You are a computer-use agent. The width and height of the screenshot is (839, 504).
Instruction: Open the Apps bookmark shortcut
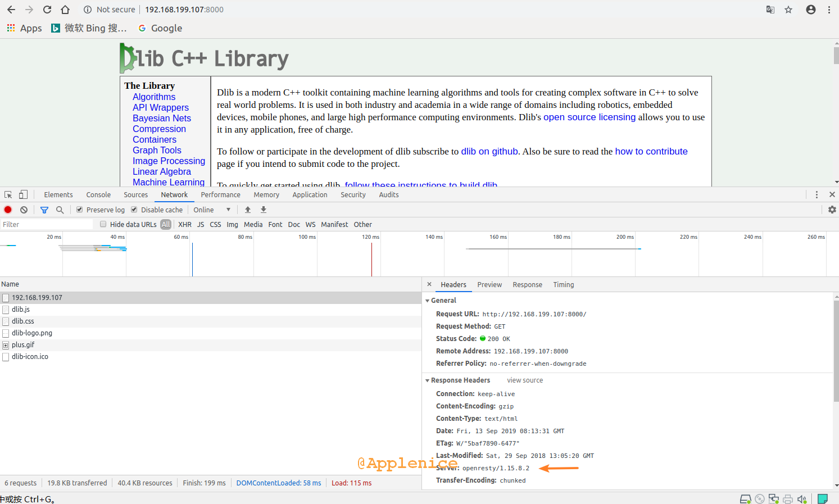[x=24, y=28]
